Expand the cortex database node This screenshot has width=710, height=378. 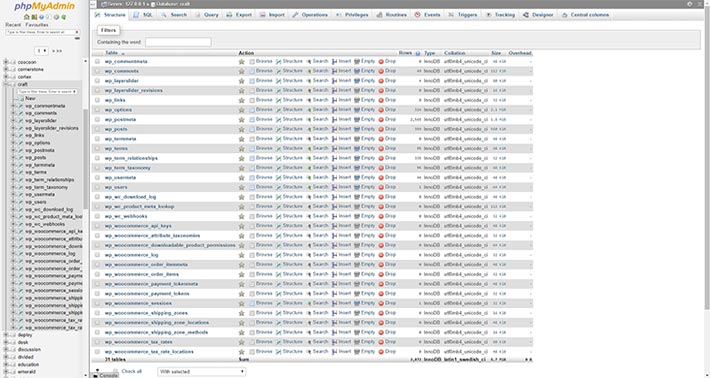pos(6,77)
